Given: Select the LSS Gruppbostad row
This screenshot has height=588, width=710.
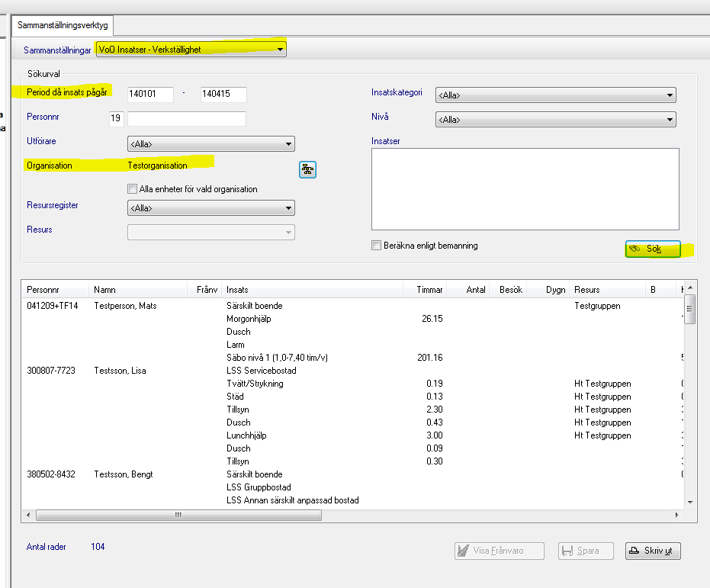Looking at the screenshot, I should coord(353,487).
